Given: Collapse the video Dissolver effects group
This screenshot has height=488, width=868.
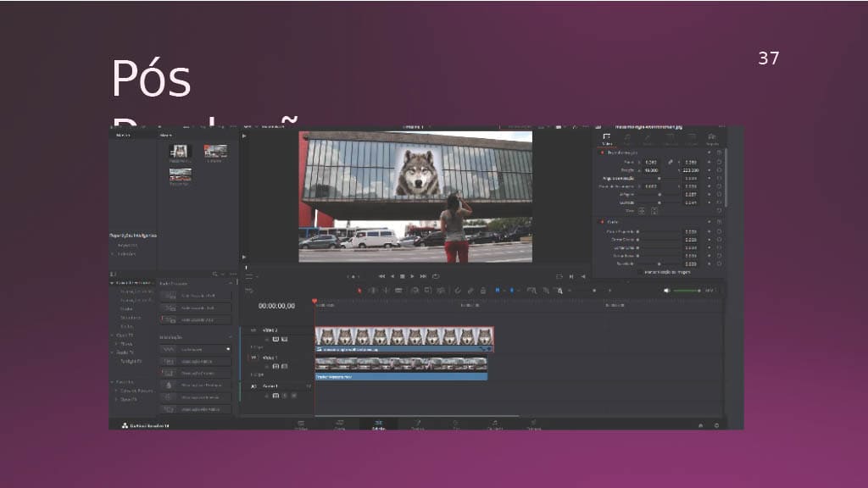Looking at the screenshot, I should coord(231,337).
